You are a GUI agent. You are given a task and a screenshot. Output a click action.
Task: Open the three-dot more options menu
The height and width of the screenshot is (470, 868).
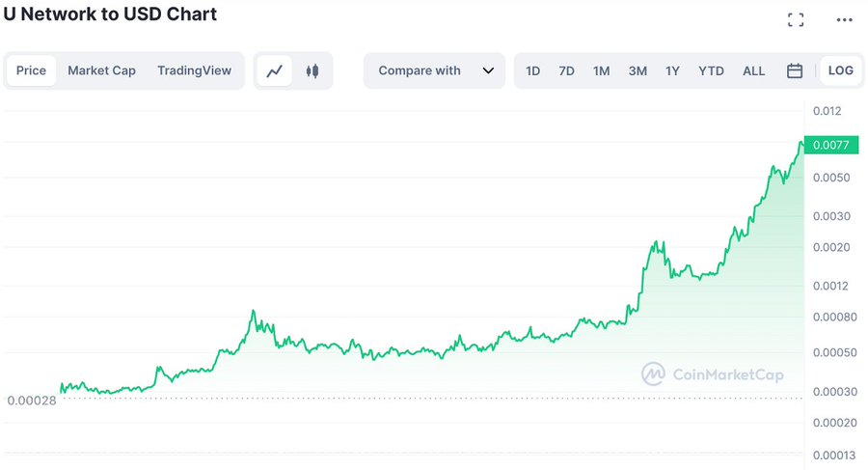click(x=844, y=20)
